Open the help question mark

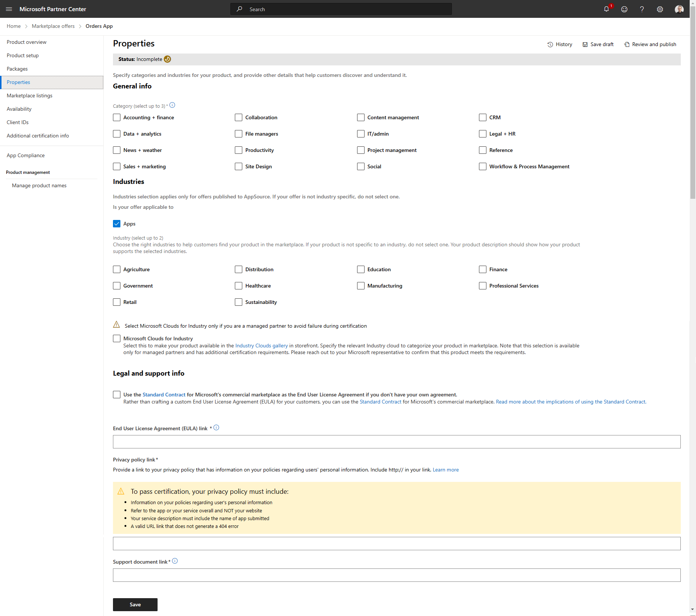click(642, 9)
